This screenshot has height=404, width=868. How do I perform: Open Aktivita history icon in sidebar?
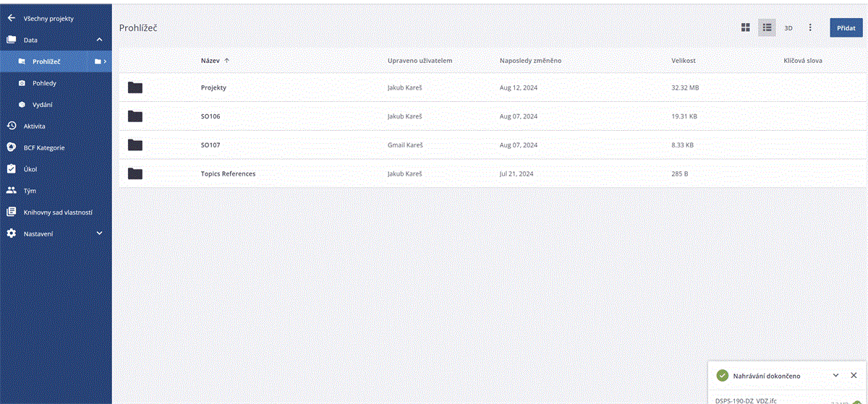click(11, 126)
